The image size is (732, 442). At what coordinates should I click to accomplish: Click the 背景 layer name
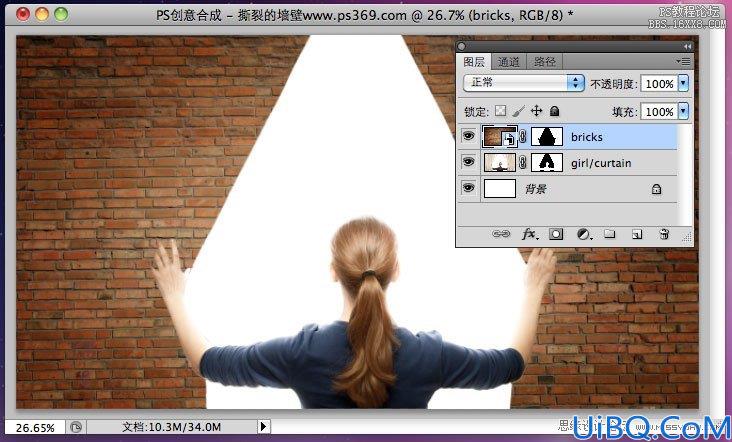(535, 189)
